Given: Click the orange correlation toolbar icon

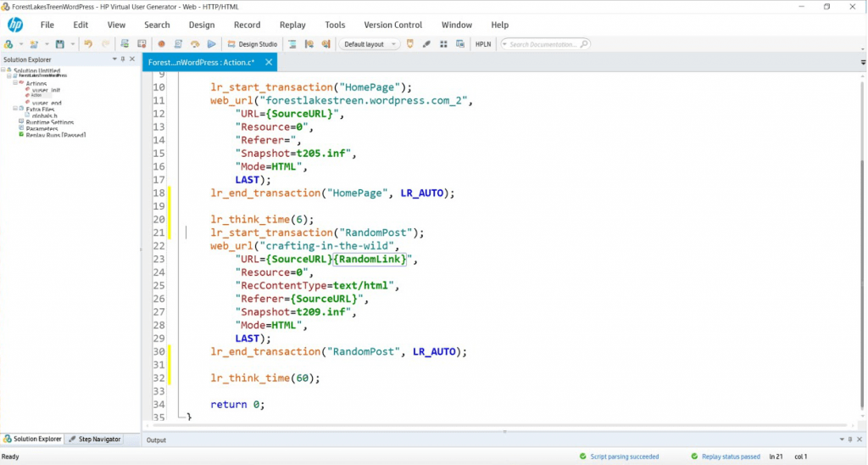Looking at the screenshot, I should point(326,44).
